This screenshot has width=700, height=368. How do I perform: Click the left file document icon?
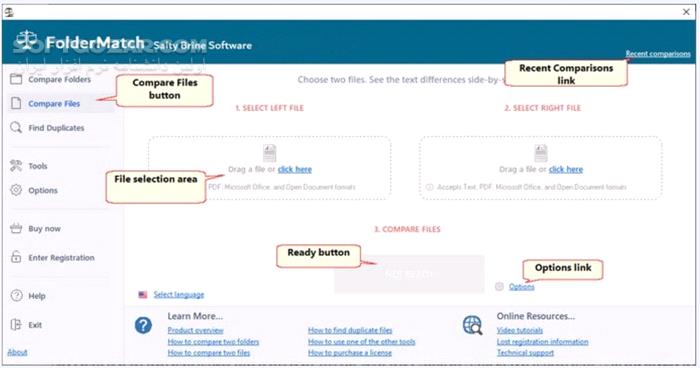click(x=270, y=153)
